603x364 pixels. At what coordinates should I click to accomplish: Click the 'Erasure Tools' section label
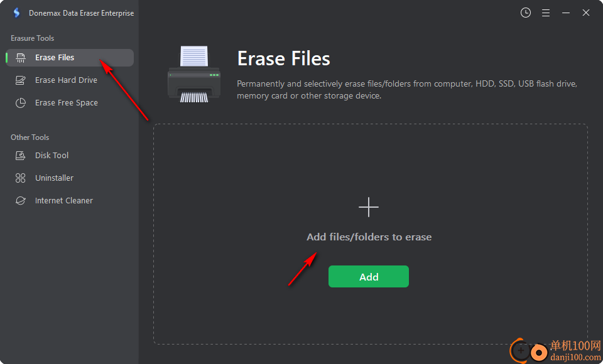pos(32,38)
